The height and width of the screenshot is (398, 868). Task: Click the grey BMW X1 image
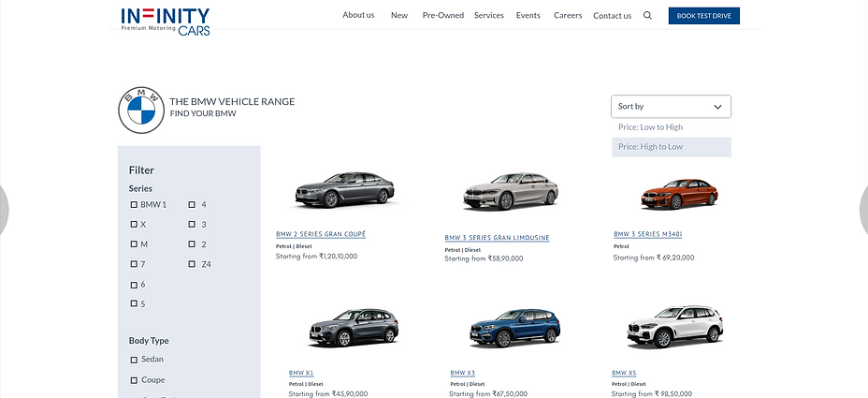tap(354, 327)
